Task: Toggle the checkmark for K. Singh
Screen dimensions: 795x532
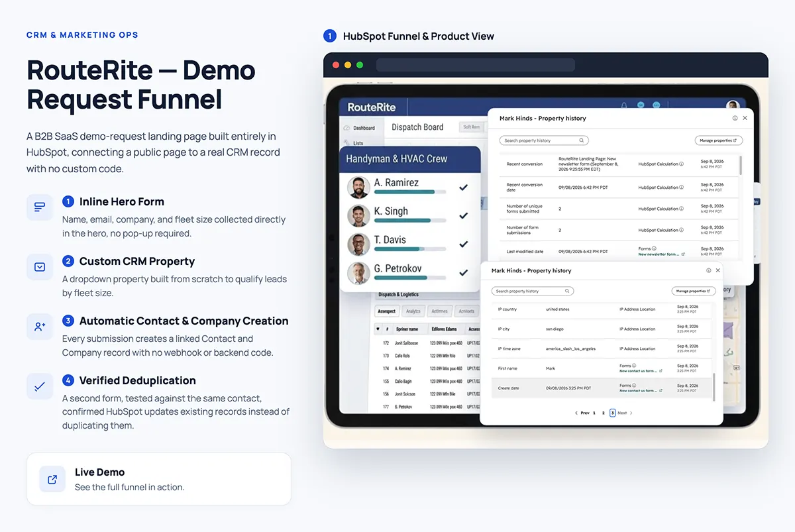Action: [x=463, y=215]
